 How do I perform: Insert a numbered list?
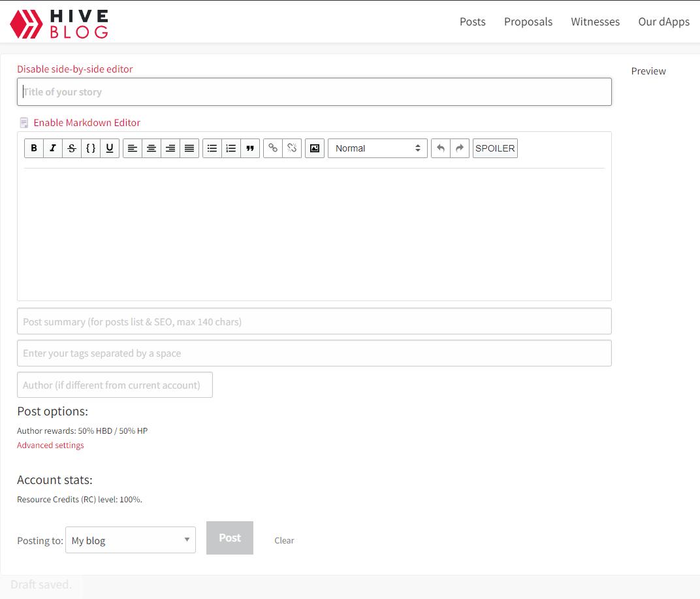click(x=231, y=148)
